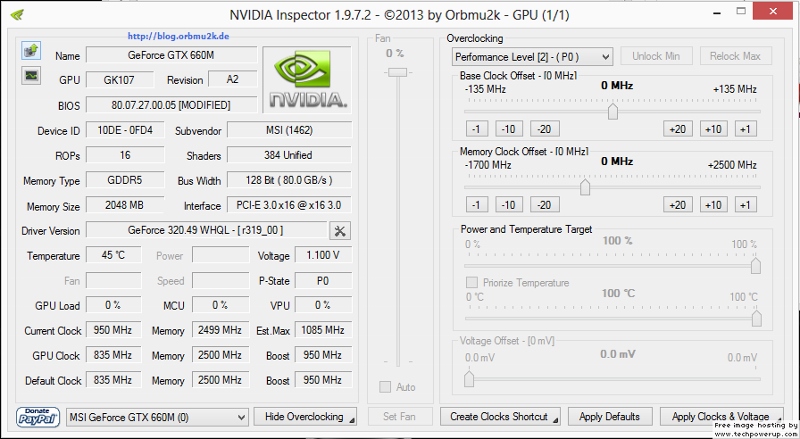
Task: Click the Bus Width value 128 Bit
Action: [x=289, y=180]
